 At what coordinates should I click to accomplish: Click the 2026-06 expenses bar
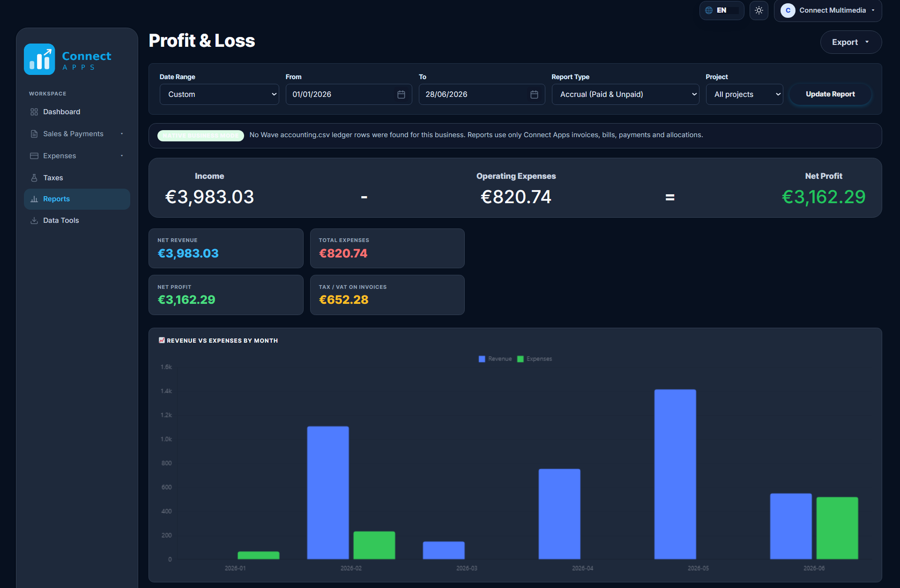coord(837,528)
